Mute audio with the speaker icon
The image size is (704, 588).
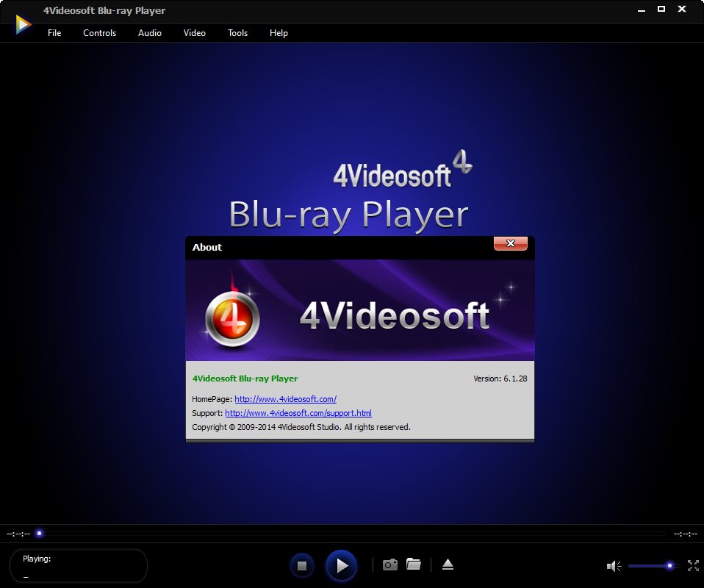click(614, 566)
